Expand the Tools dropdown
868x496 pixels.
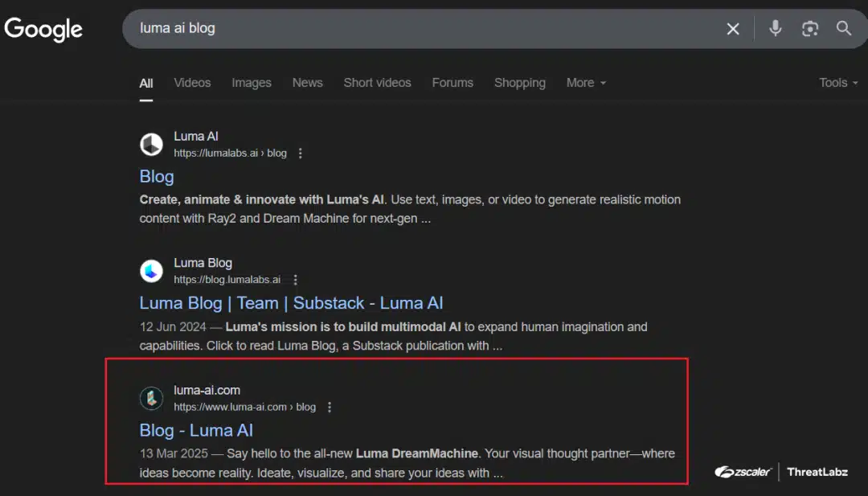(x=837, y=82)
